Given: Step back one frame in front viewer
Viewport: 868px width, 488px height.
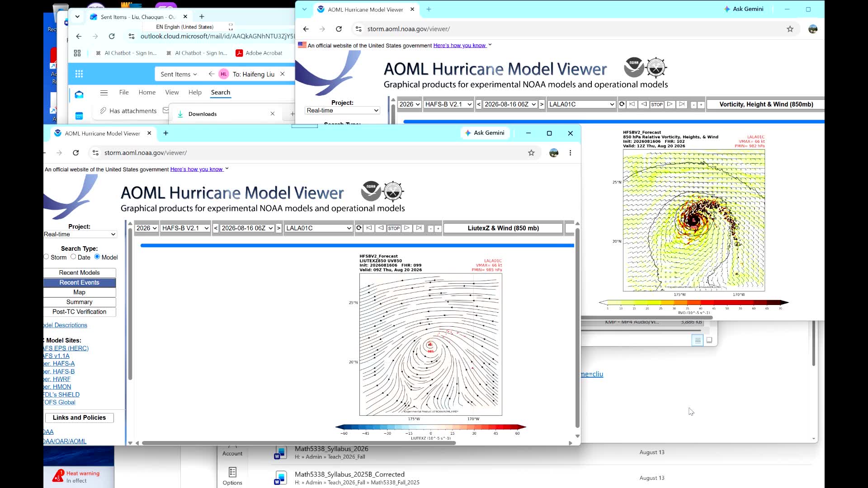Looking at the screenshot, I should click(381, 228).
